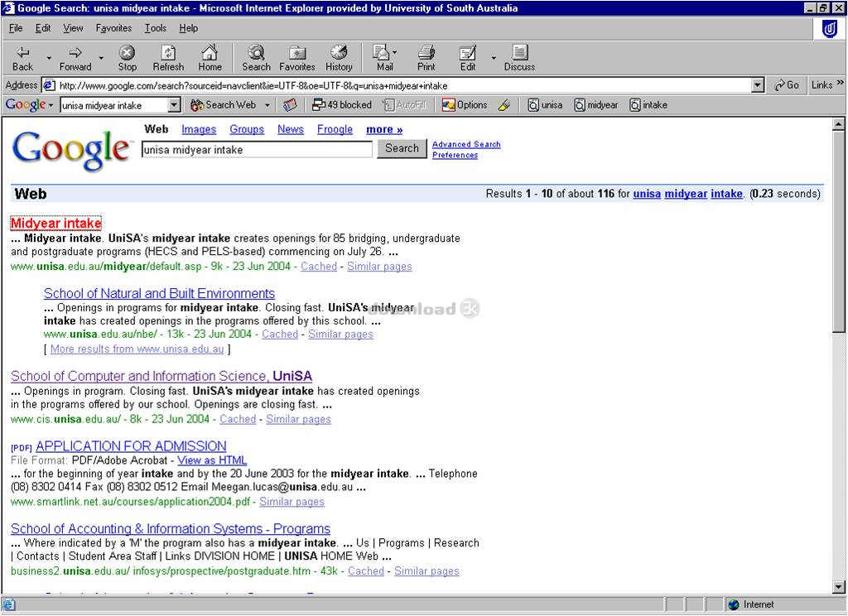Click the 'more »' link
The image size is (848, 616).
[384, 129]
